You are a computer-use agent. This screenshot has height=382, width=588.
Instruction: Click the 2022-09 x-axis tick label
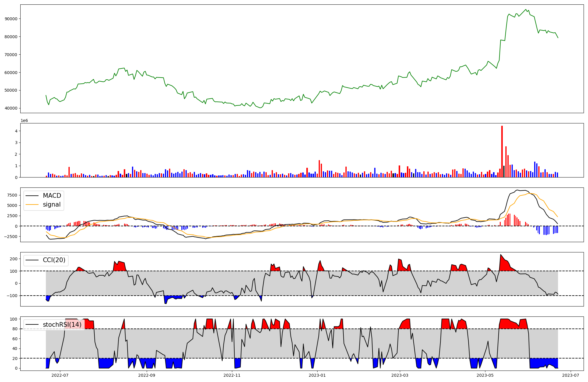(x=146, y=375)
